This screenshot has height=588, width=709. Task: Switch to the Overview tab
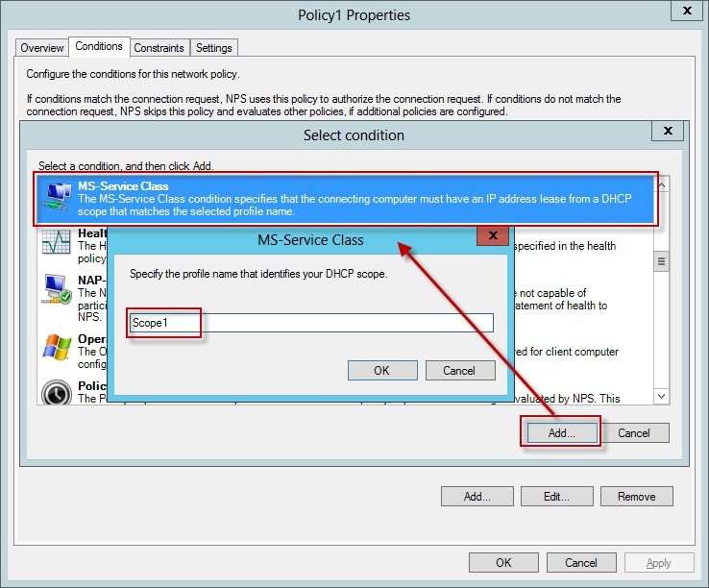42,47
